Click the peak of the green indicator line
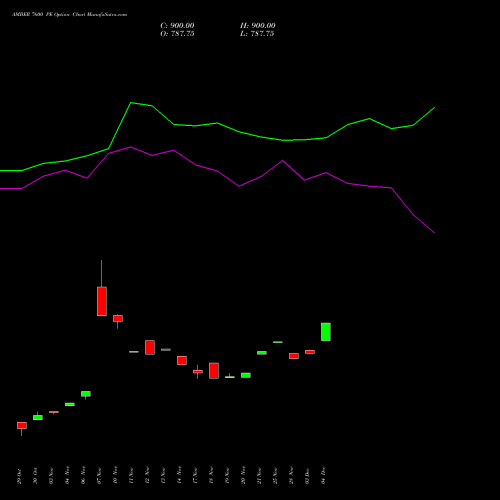The image size is (500, 500). point(131,103)
